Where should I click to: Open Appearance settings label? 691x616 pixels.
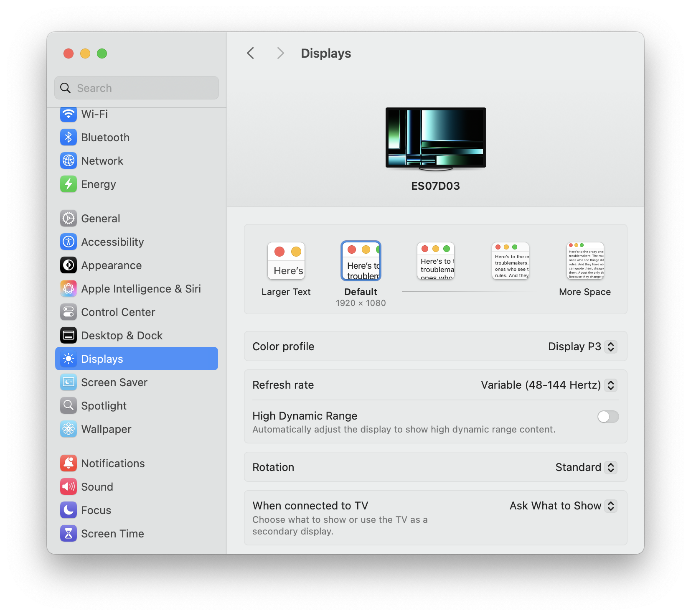pos(111,265)
